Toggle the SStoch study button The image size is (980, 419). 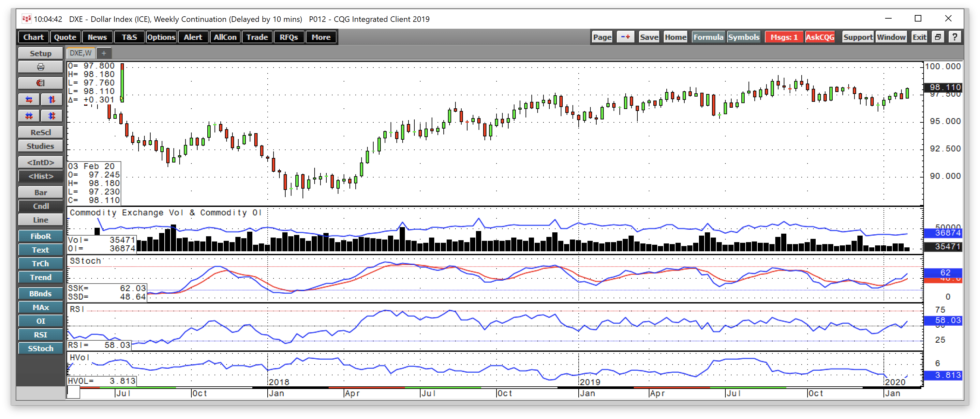(40, 349)
